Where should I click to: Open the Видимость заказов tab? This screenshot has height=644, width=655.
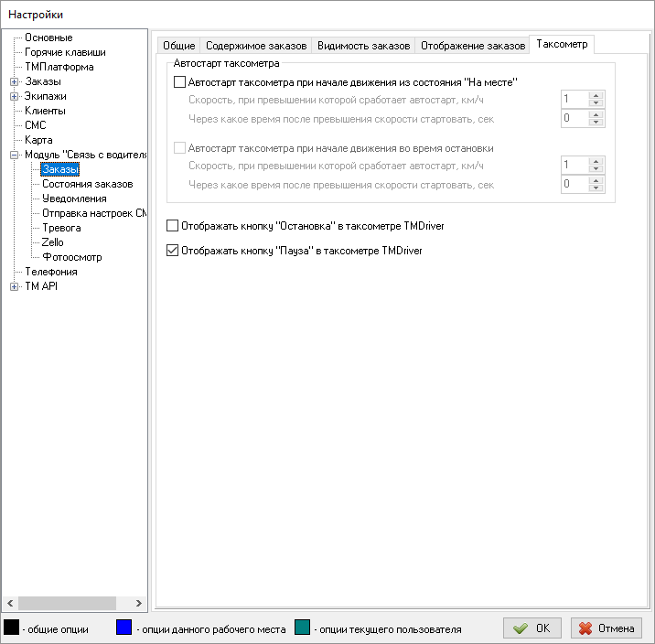click(x=362, y=45)
